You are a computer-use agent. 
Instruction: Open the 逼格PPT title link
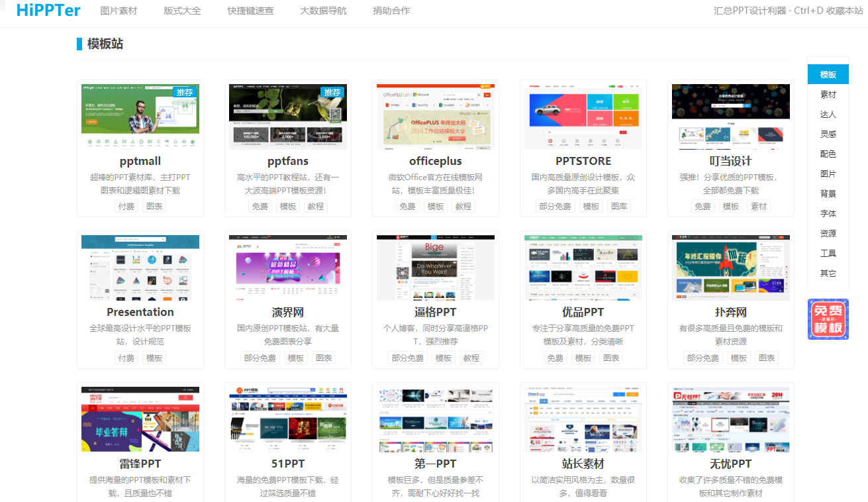pyautogui.click(x=436, y=312)
